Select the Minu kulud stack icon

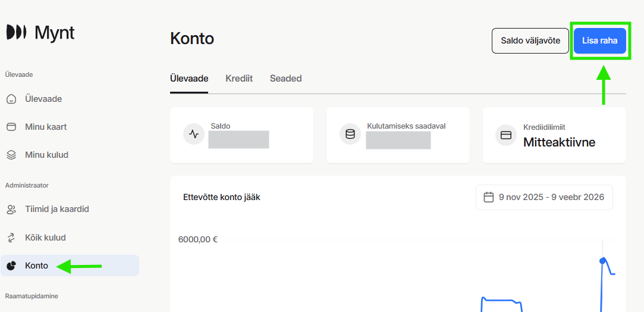tap(11, 155)
